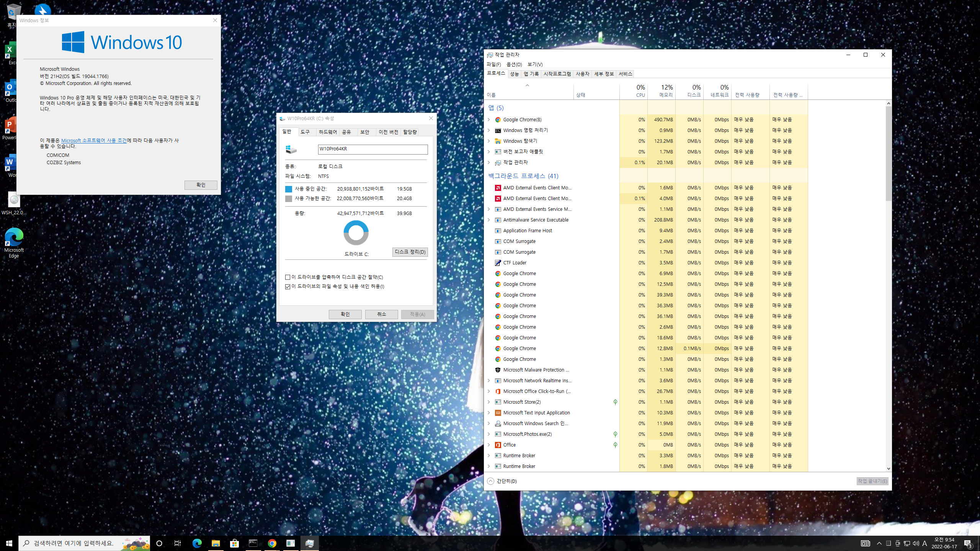
Task: Click 취소 in drive properties dialog
Action: tap(381, 314)
